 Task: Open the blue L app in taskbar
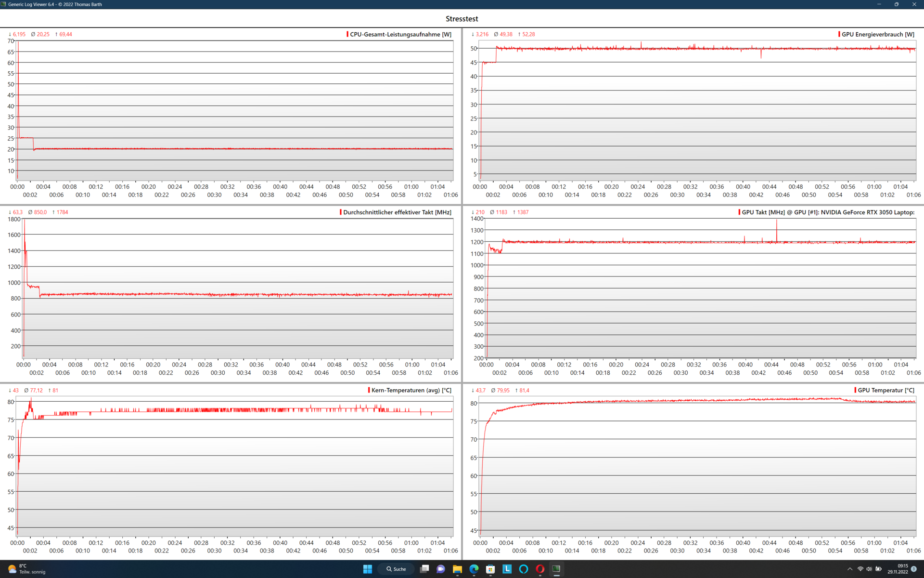507,569
